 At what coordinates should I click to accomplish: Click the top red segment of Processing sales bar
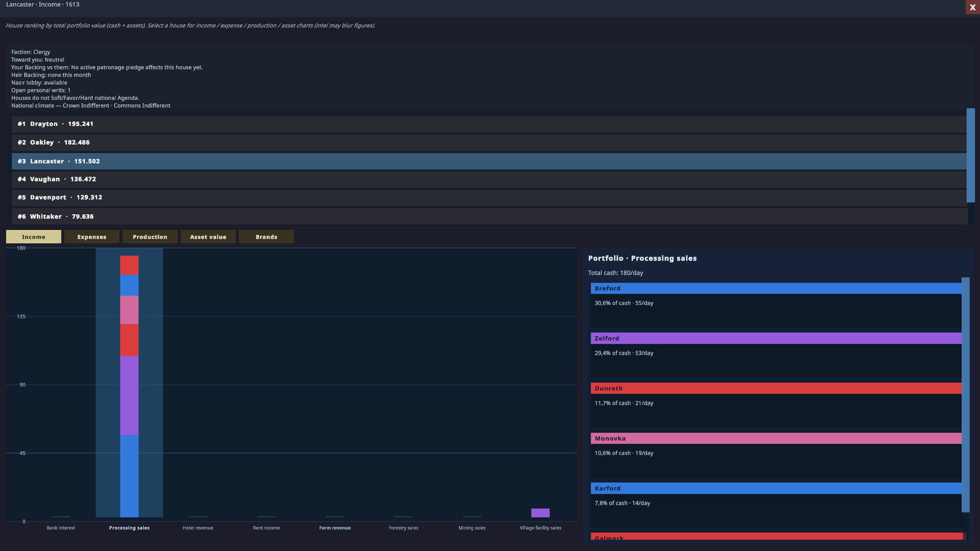129,265
